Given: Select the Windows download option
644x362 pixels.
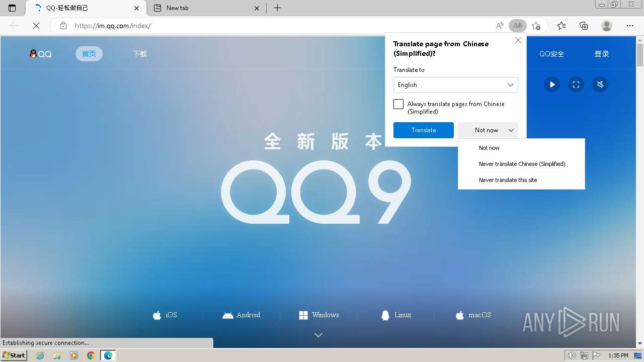Looking at the screenshot, I should 319,315.
